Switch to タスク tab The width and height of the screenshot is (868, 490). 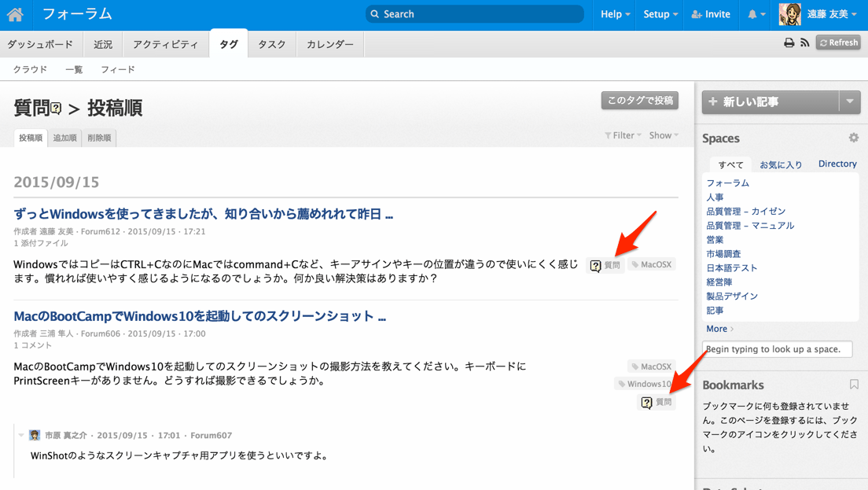272,44
